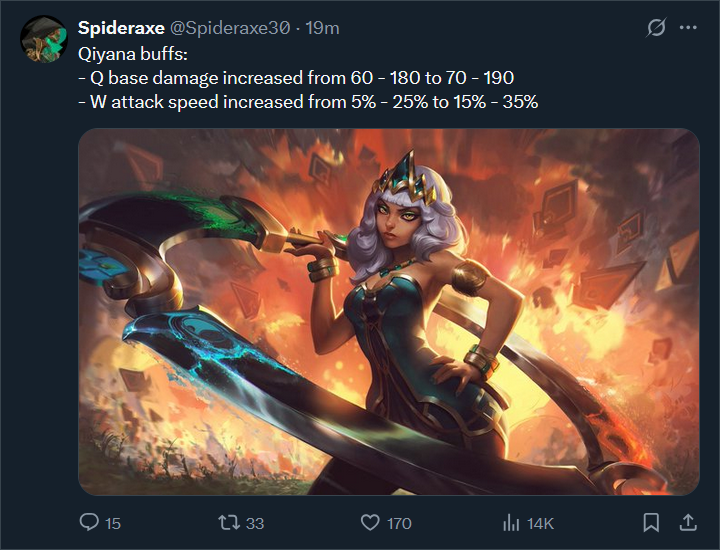Click the Spideraxe display name
720x550 pixels.
click(x=121, y=28)
